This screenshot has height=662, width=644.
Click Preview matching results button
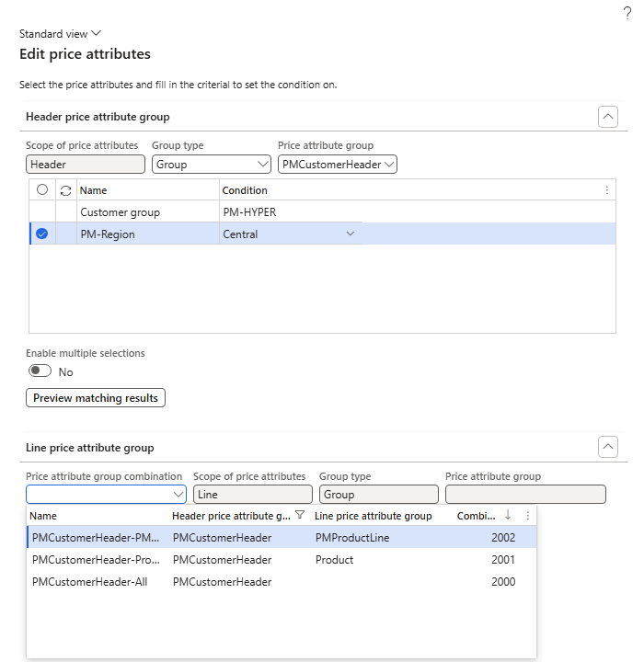[96, 398]
